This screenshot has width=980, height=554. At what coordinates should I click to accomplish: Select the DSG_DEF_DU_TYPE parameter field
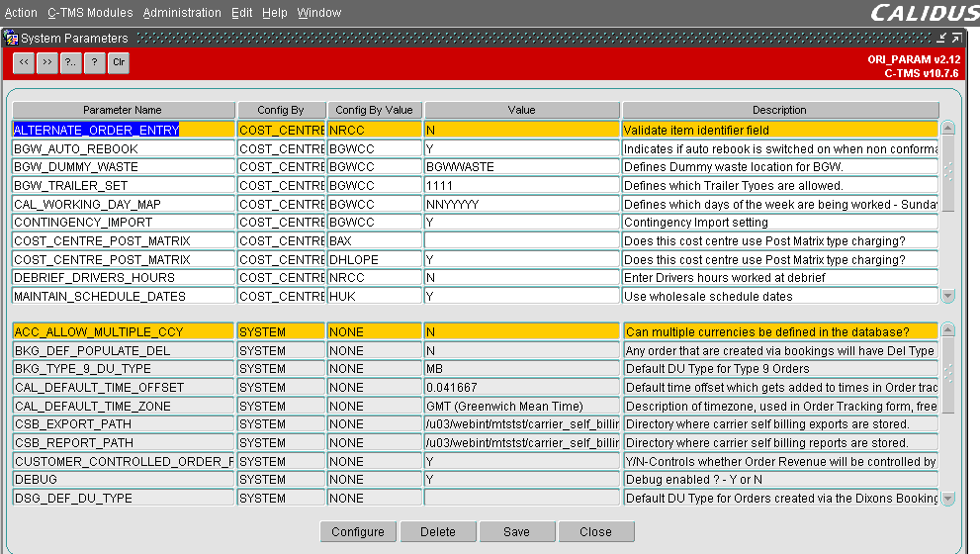click(124, 499)
